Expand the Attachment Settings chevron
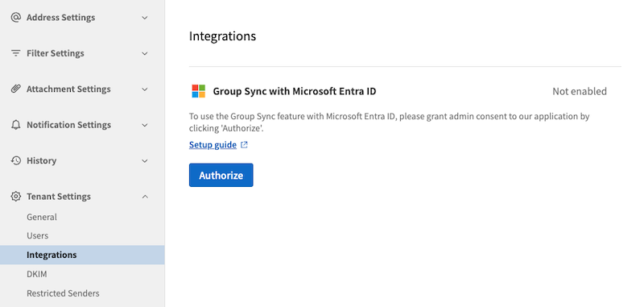Screen dimensions: 644x307 pyautogui.click(x=145, y=89)
